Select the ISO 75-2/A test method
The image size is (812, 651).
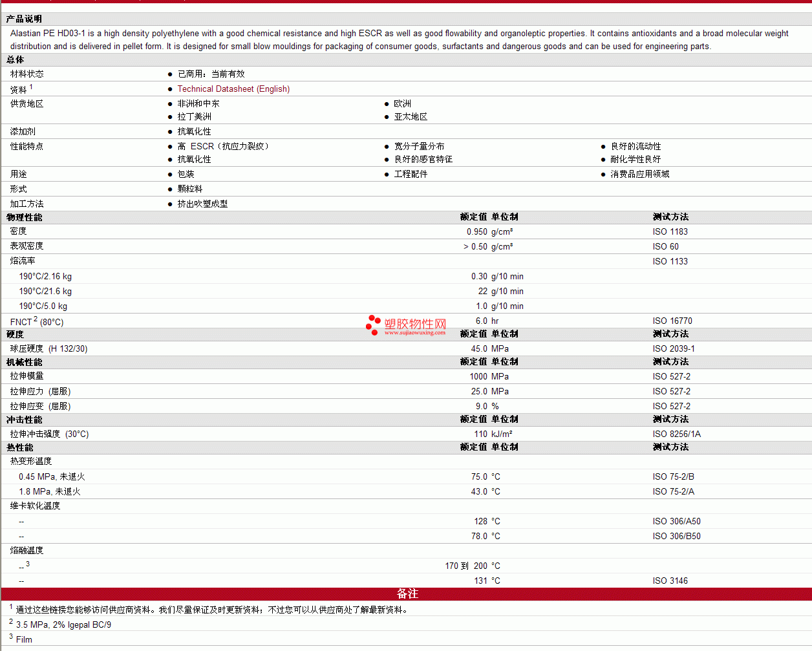pos(674,492)
